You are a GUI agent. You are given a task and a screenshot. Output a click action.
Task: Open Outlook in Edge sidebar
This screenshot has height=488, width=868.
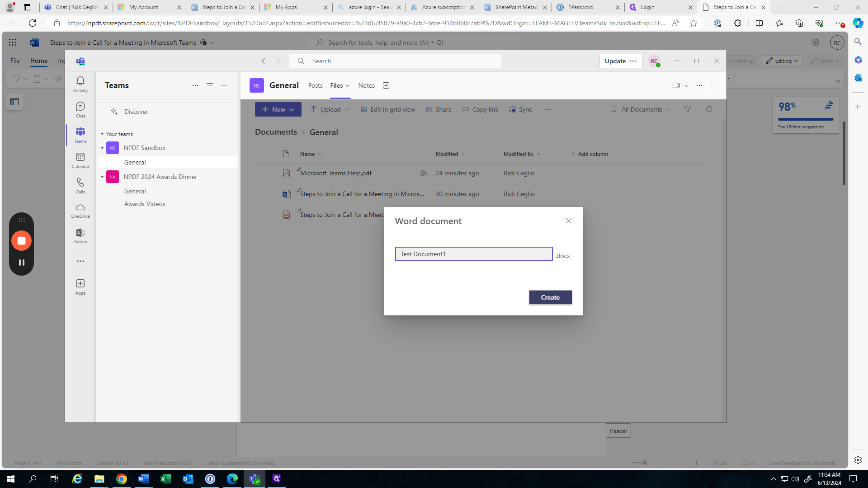[858, 78]
